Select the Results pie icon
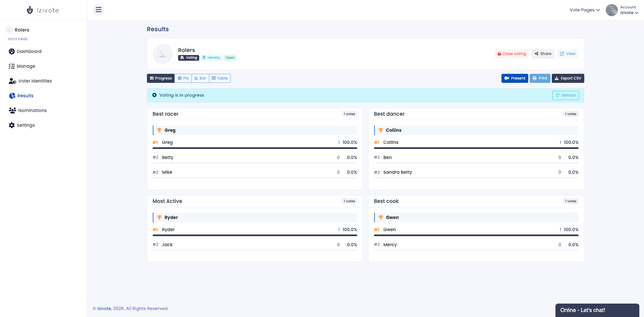This screenshot has height=317, width=644. click(x=12, y=96)
